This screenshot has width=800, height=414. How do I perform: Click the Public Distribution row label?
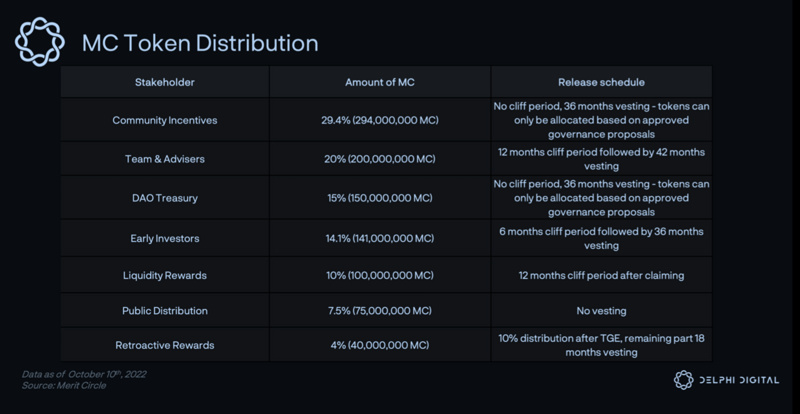(165, 310)
